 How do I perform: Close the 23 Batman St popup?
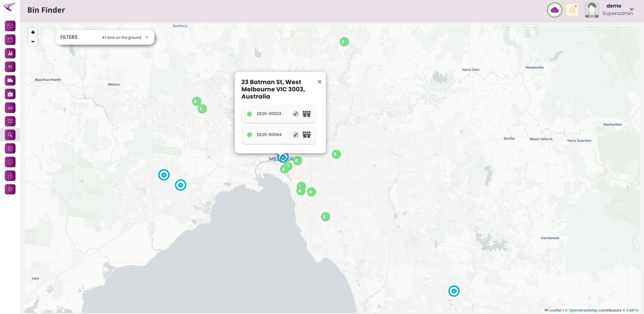[x=320, y=82]
